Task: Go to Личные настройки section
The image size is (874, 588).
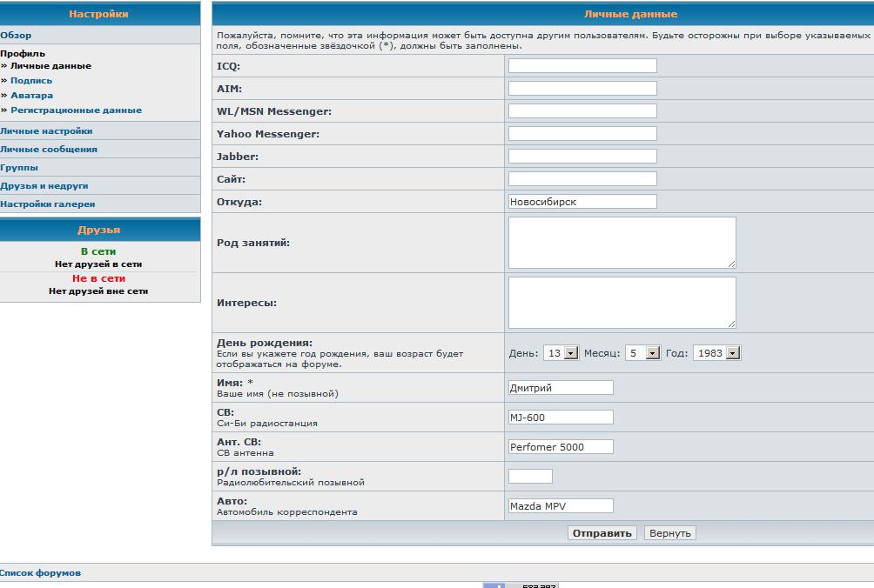Action: pos(46,131)
